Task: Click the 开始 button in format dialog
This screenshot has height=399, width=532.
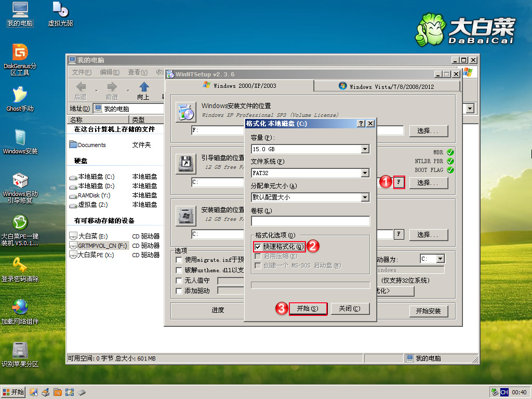Action: tap(308, 309)
